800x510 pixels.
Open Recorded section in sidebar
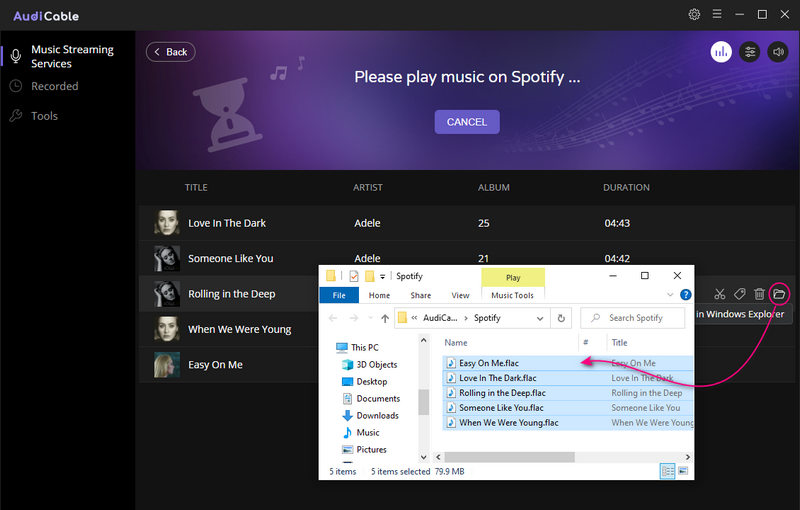coord(54,86)
